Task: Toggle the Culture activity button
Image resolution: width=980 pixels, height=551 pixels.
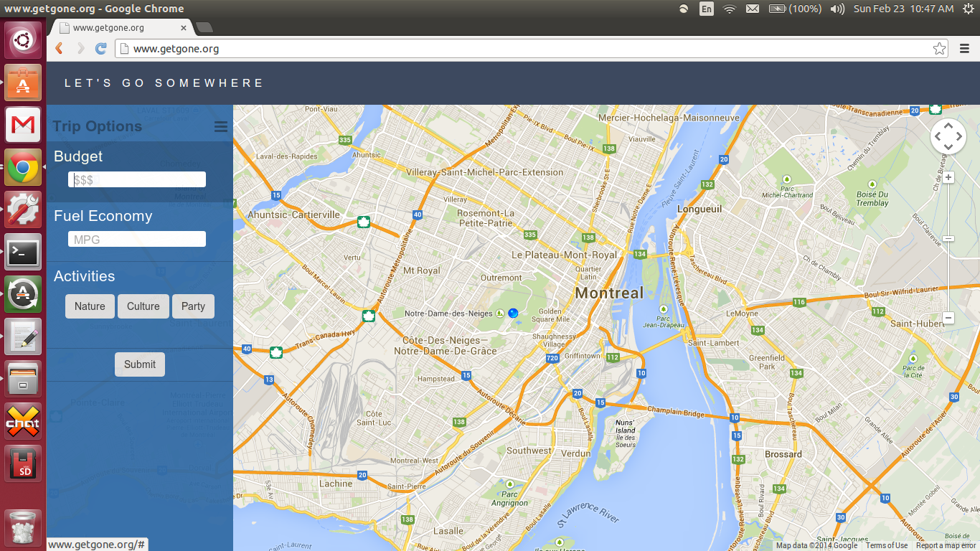Action: [143, 306]
